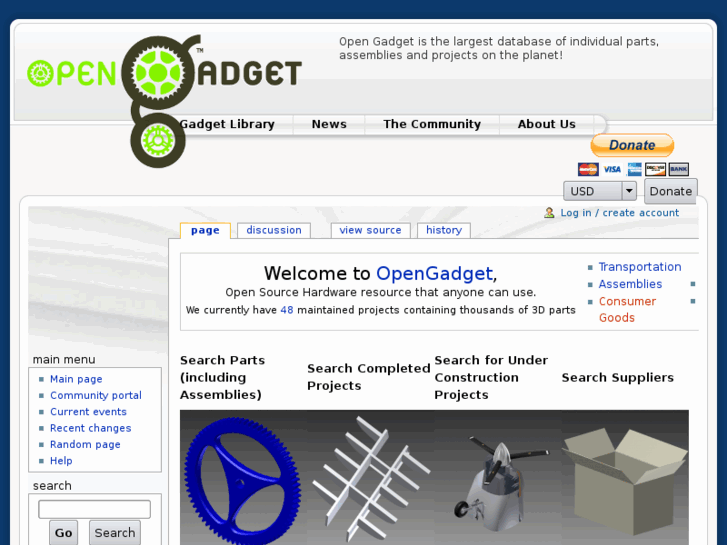Click the orange PayPal Donate button

[632, 145]
